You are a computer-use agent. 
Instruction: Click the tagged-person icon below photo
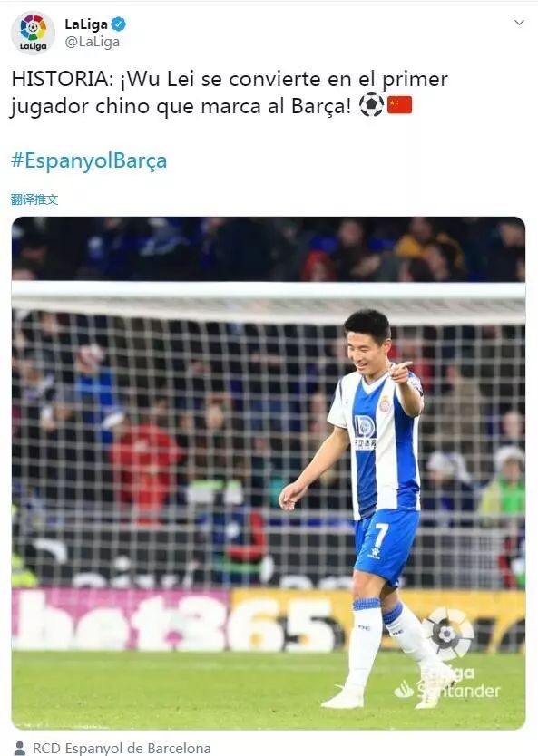point(20,748)
